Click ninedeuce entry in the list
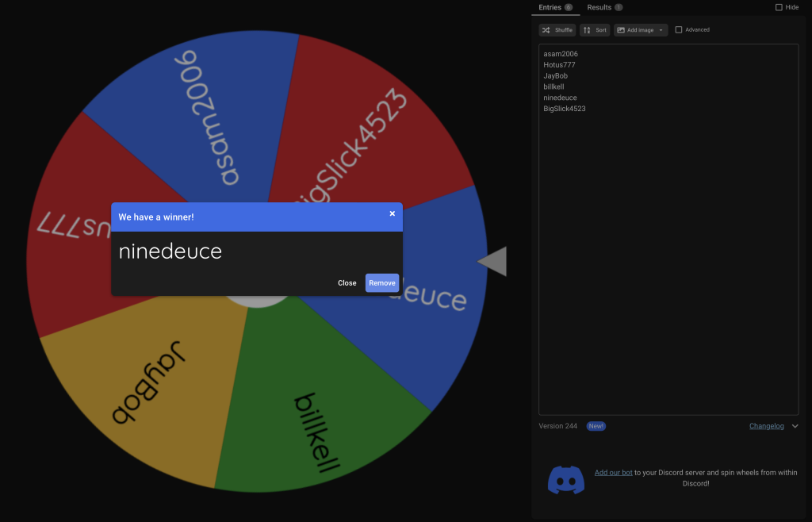The height and width of the screenshot is (522, 812). [x=560, y=98]
